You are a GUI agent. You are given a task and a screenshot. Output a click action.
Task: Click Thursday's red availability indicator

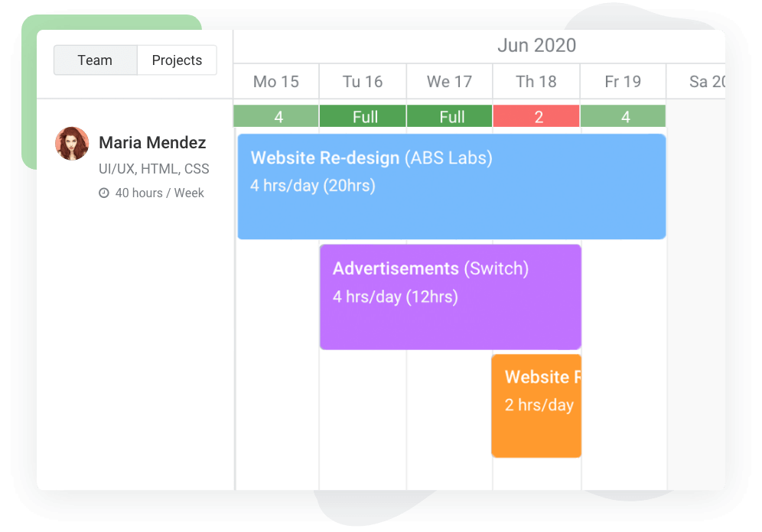(x=536, y=117)
